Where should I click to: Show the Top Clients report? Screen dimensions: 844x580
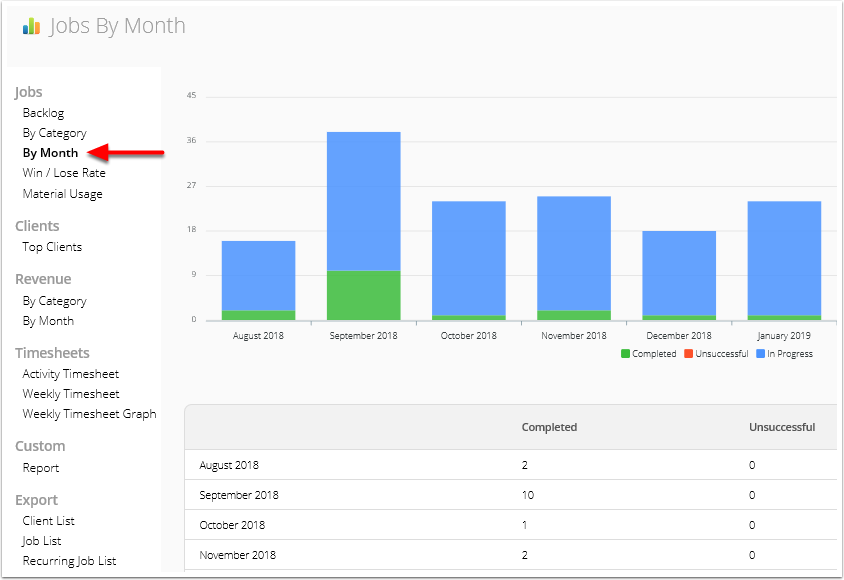(x=52, y=246)
